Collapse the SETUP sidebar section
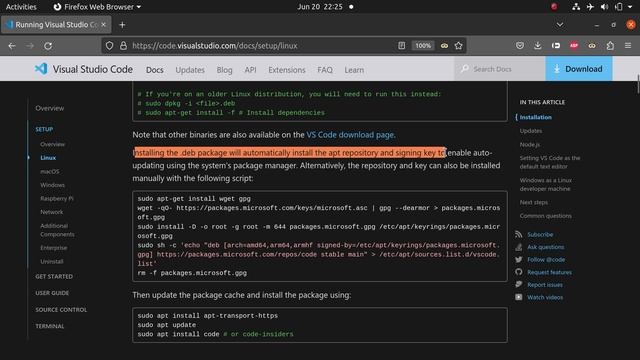This screenshot has height=360, width=640. 44,129
